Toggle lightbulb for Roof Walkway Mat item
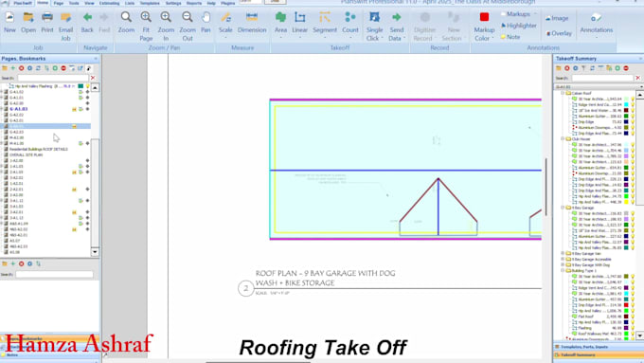 [633, 334]
